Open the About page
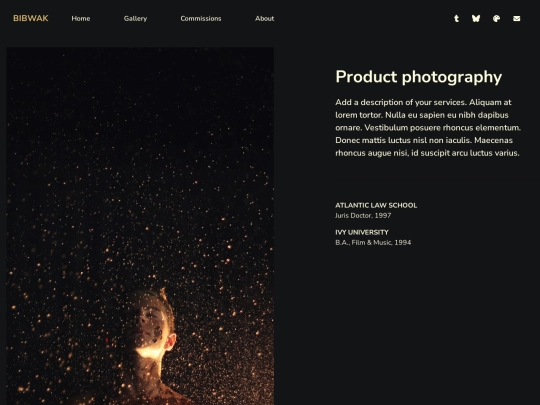Viewport: 540px width, 405px height. pyautogui.click(x=264, y=19)
